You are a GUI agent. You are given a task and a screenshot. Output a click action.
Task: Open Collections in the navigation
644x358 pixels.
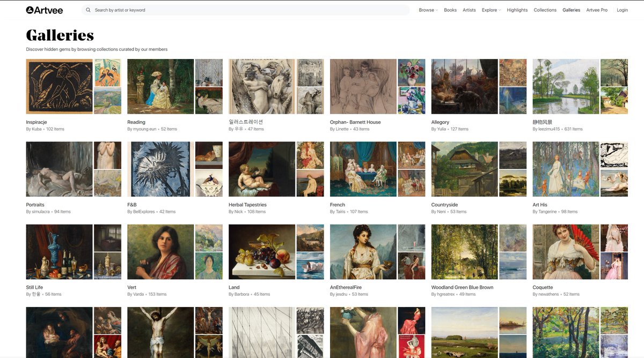[545, 10]
